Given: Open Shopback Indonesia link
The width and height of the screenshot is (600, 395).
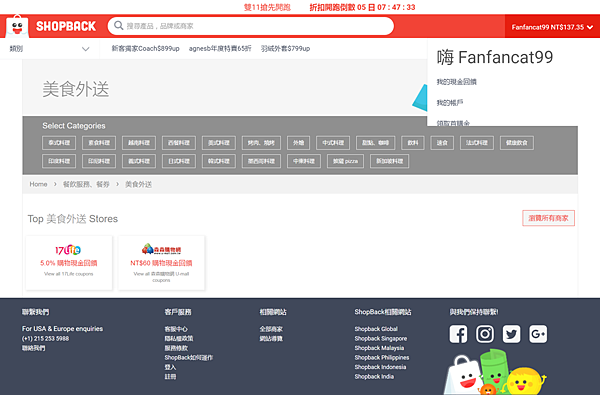Looking at the screenshot, I should click(x=380, y=367).
